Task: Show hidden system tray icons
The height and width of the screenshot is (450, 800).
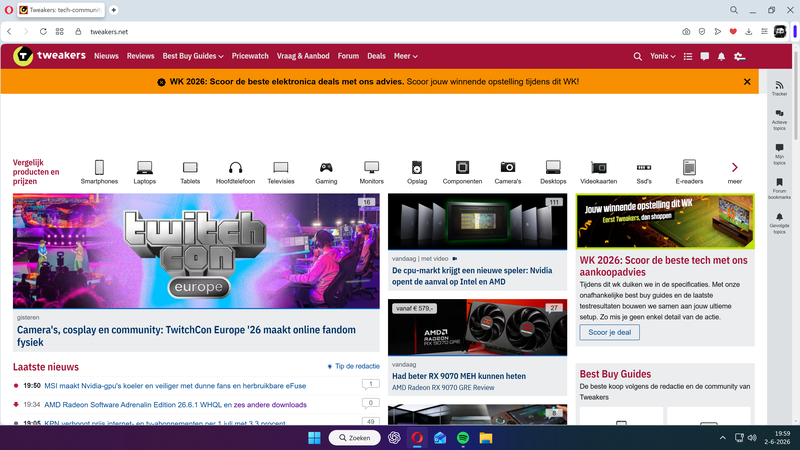Action: 722,438
